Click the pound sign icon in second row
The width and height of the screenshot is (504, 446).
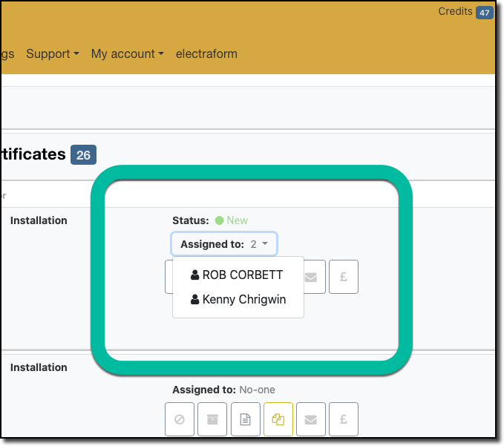[344, 419]
